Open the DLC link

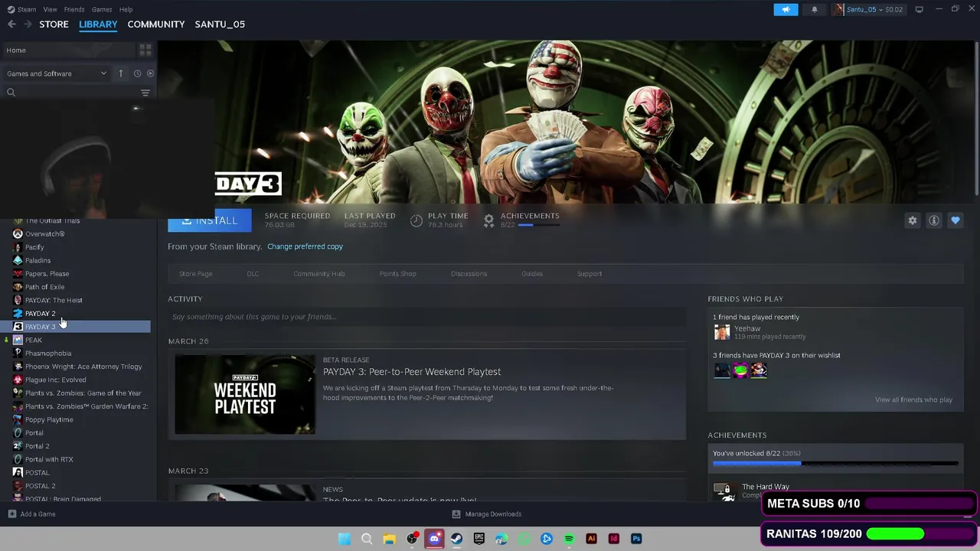253,273
